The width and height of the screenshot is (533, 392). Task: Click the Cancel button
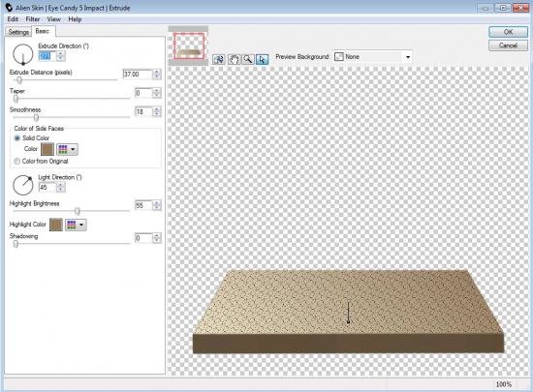[508, 45]
